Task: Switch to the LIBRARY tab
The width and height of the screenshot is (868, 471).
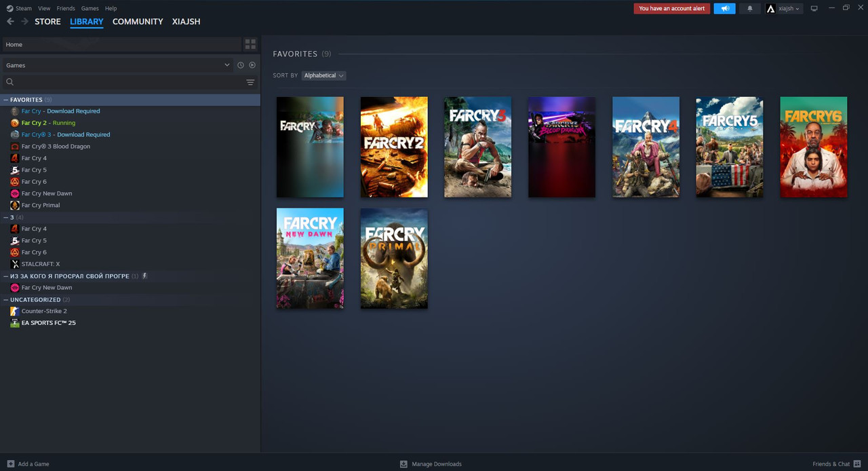Action: [87, 22]
